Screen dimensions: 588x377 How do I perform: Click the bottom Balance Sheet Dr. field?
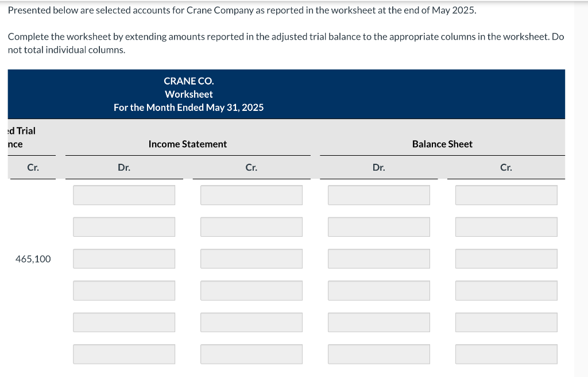coord(379,354)
